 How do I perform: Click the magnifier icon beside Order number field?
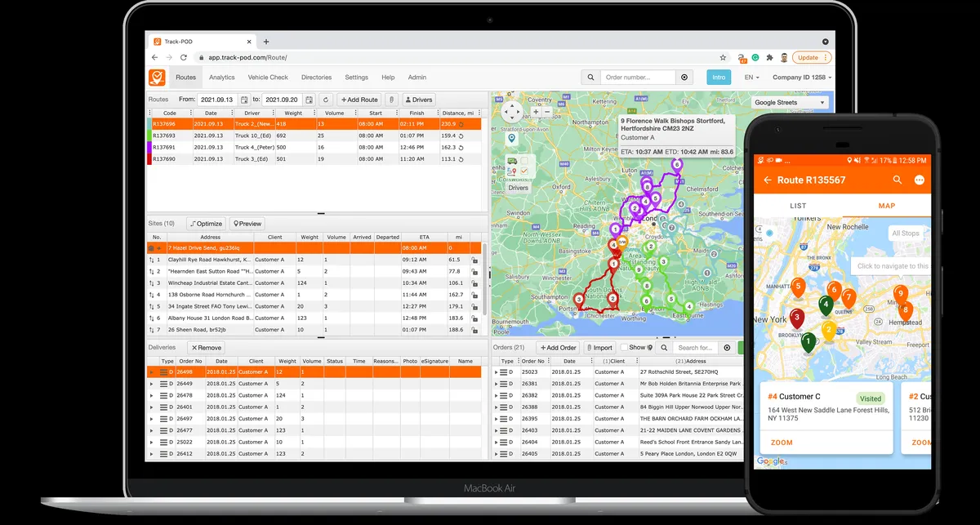point(590,78)
